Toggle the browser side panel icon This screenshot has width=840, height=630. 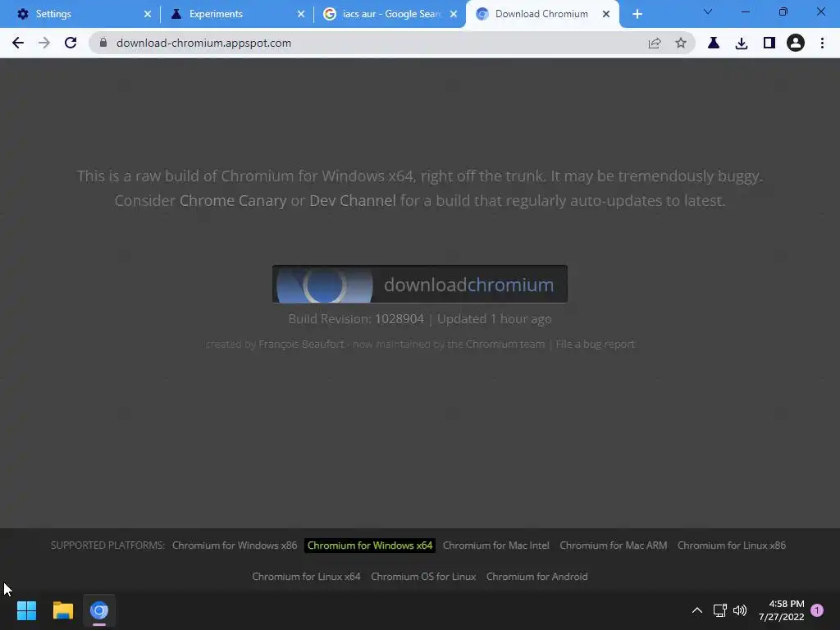click(769, 43)
